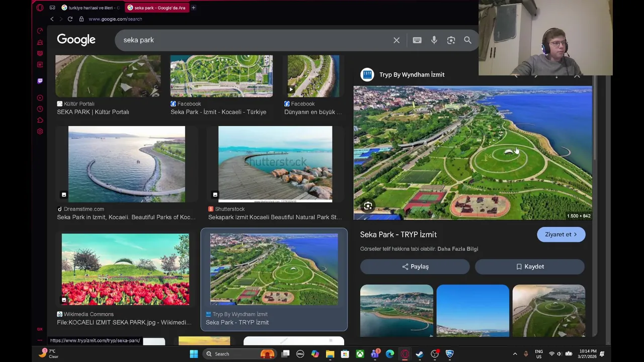Click 'File:KOCAELI IZMIT SEKA PARK.jpg' caption
The width and height of the screenshot is (644, 362).
[124, 322]
